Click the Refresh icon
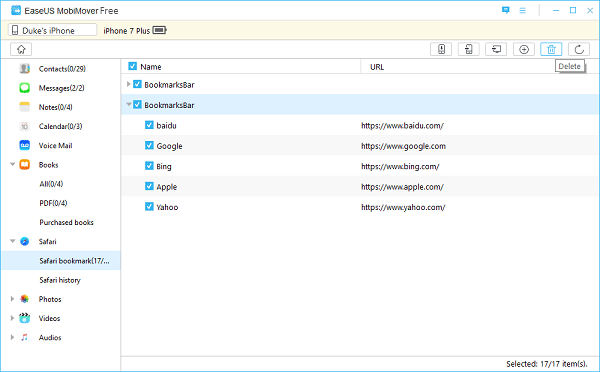Screen dimensions: 600x372 (x=579, y=49)
